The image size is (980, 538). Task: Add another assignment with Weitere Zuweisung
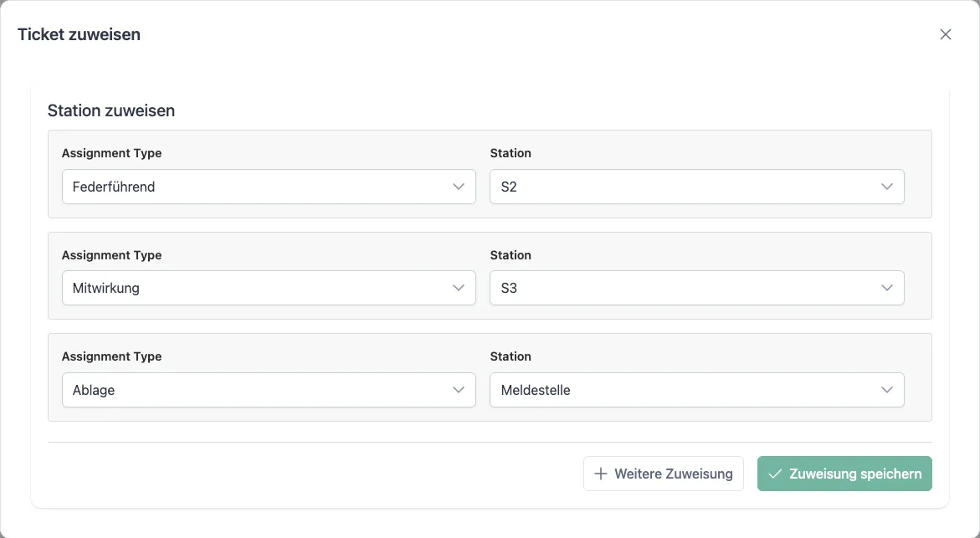(664, 474)
